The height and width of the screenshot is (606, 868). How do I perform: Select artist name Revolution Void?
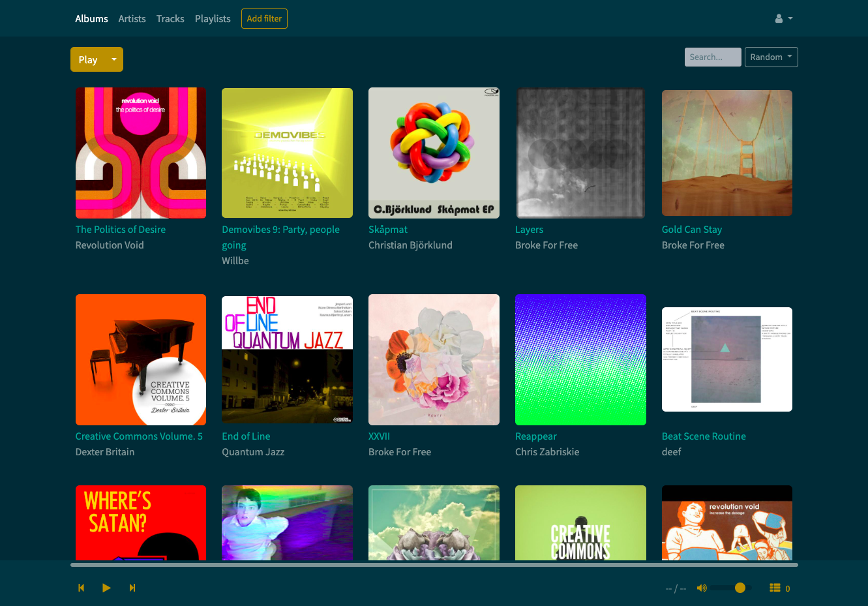110,245
